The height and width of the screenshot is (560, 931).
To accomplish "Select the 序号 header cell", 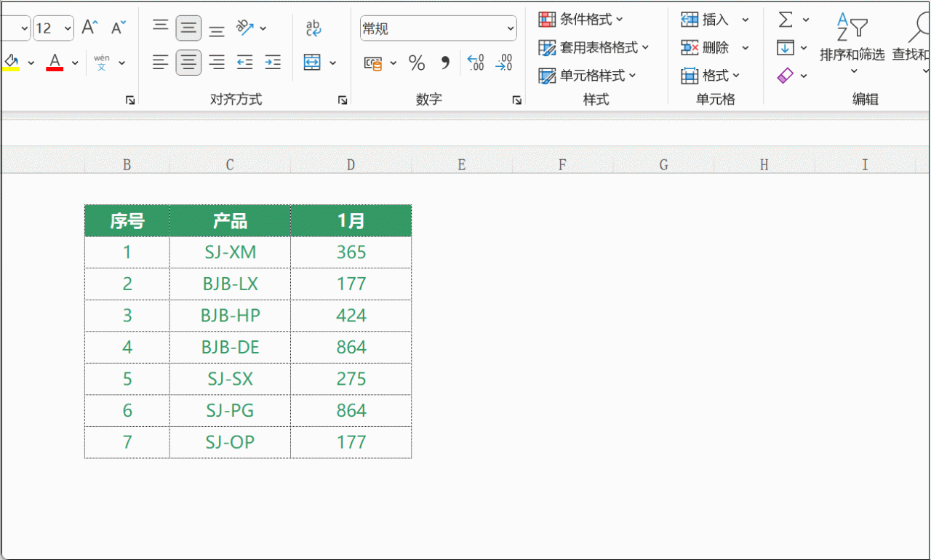I will [127, 221].
